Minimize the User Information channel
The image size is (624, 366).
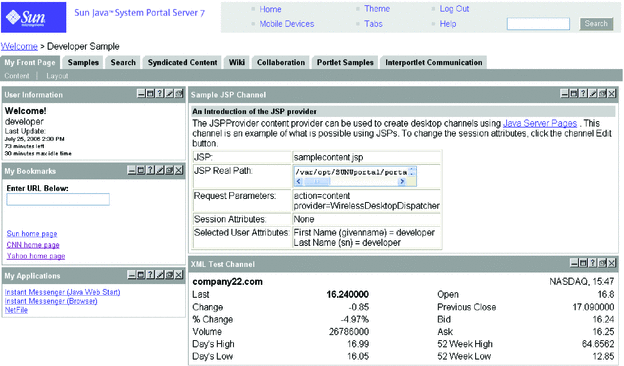141,94
